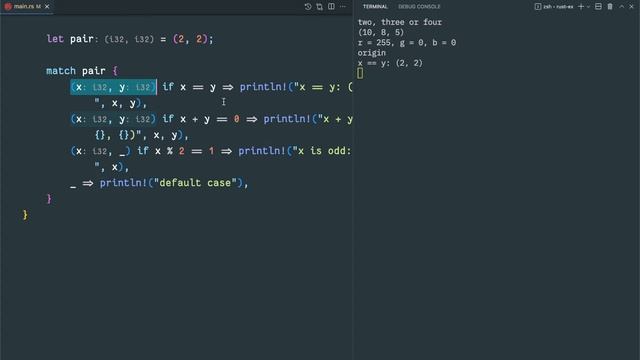Create a new terminal with plus icon
Screen dimensions: 640x360
point(581,7)
